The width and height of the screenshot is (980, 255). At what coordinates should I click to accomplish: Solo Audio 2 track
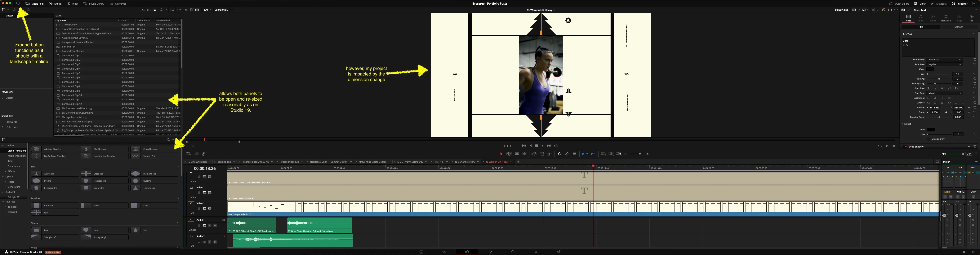[209, 242]
